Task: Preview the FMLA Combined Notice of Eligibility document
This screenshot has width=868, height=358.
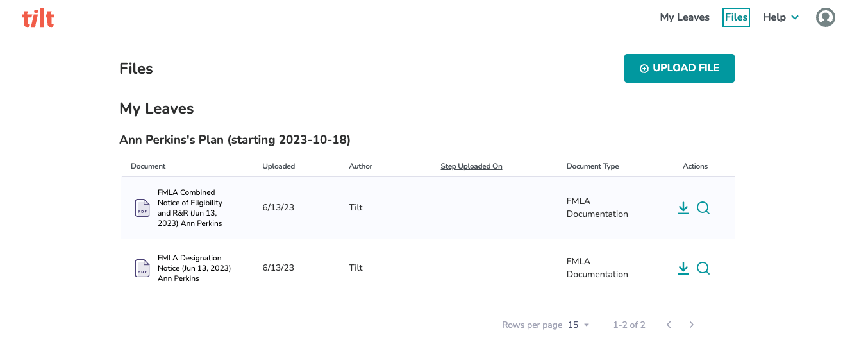Action: click(x=703, y=208)
